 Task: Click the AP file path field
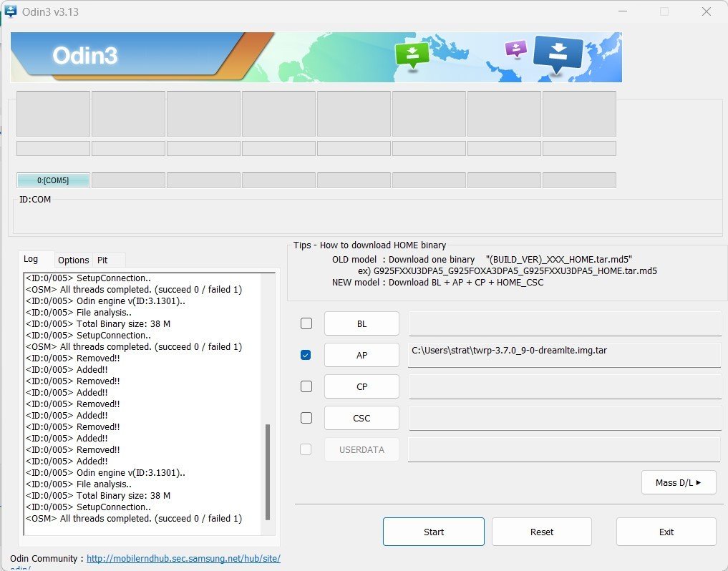(x=564, y=355)
